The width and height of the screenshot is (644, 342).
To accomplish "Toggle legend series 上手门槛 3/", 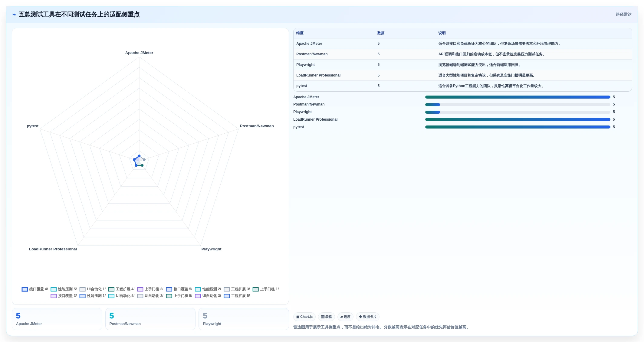I will tap(150, 289).
